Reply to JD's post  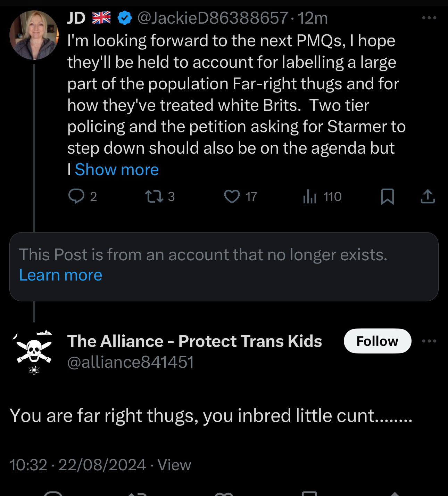pos(77,196)
